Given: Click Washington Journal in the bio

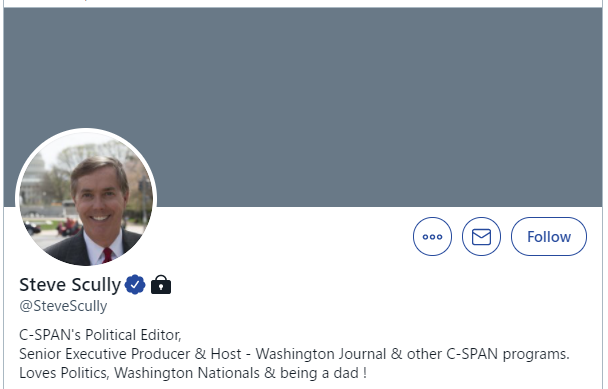Looking at the screenshot, I should 321,354.
